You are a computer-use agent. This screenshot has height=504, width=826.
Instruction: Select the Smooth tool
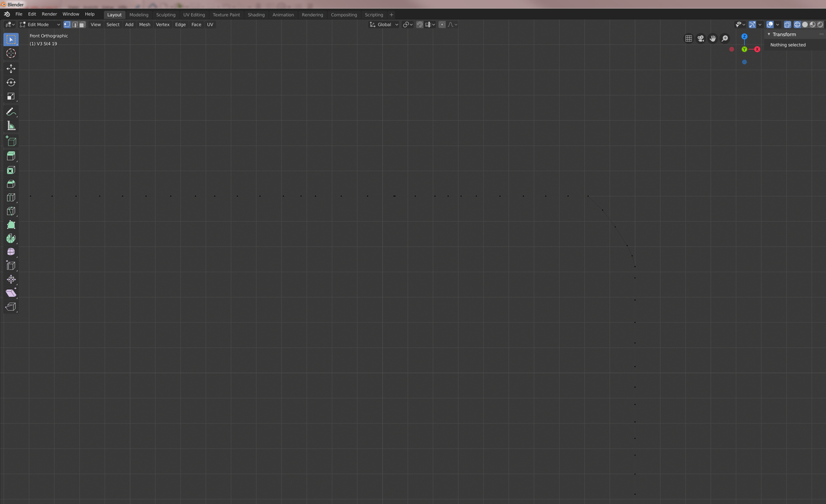click(x=11, y=252)
